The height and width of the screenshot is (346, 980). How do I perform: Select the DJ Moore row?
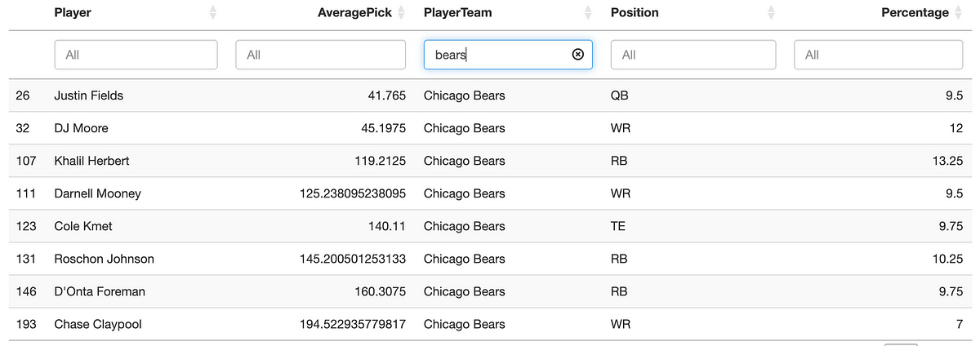pos(490,128)
